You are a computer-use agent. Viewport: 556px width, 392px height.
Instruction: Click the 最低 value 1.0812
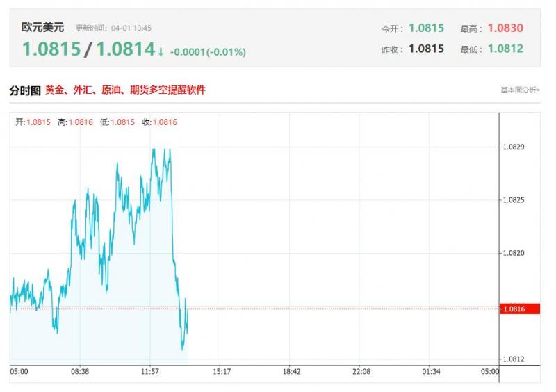pyautogui.click(x=505, y=49)
